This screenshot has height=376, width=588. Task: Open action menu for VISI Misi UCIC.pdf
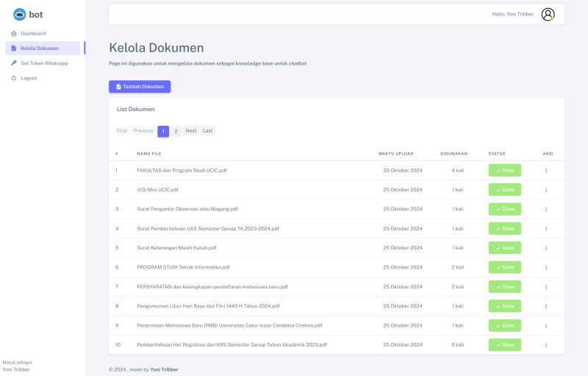[x=546, y=190]
